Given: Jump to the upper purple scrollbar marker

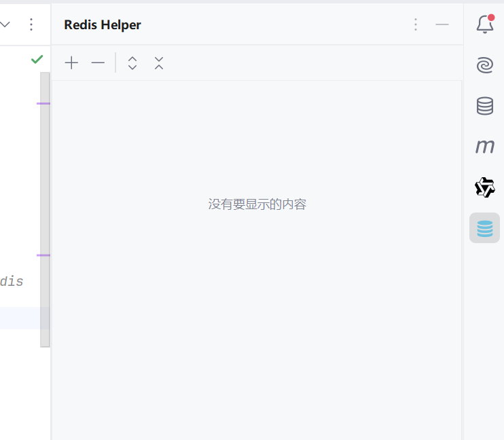Looking at the screenshot, I should tap(43, 103).
